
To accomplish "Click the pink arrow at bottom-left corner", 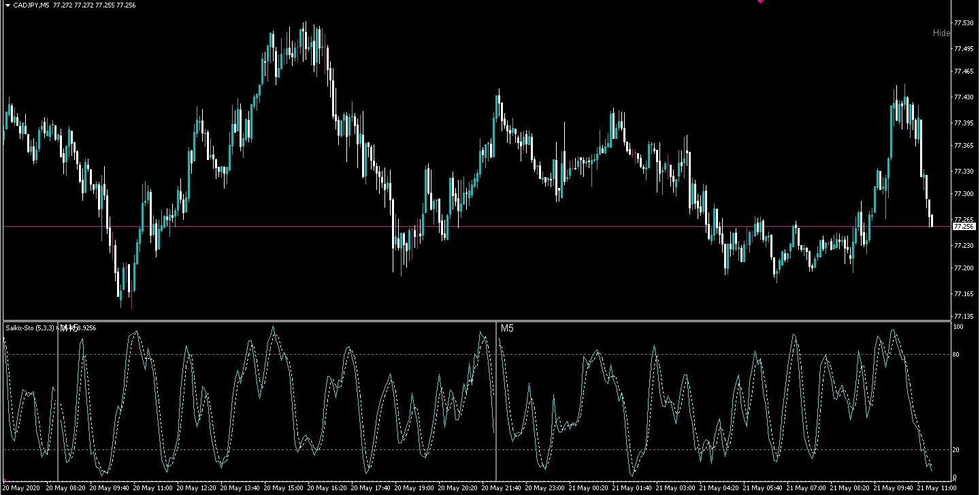I will tap(5, 481).
